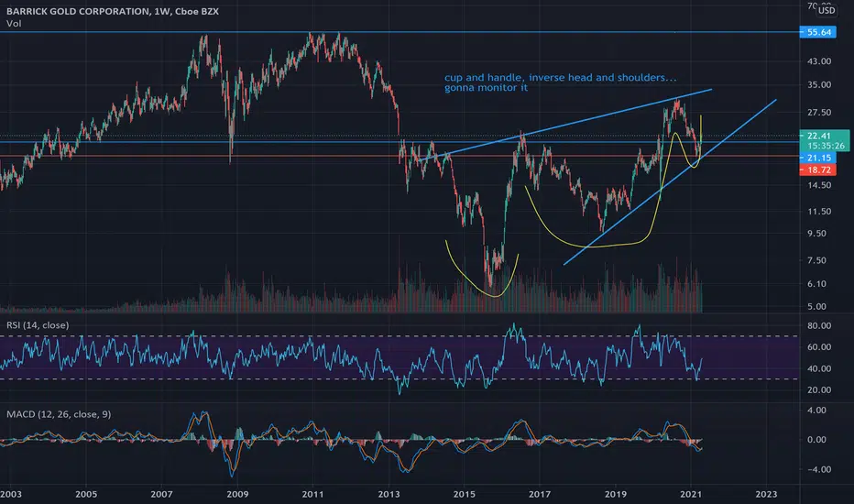
Task: Select the USD currency button
Action: tap(827, 10)
